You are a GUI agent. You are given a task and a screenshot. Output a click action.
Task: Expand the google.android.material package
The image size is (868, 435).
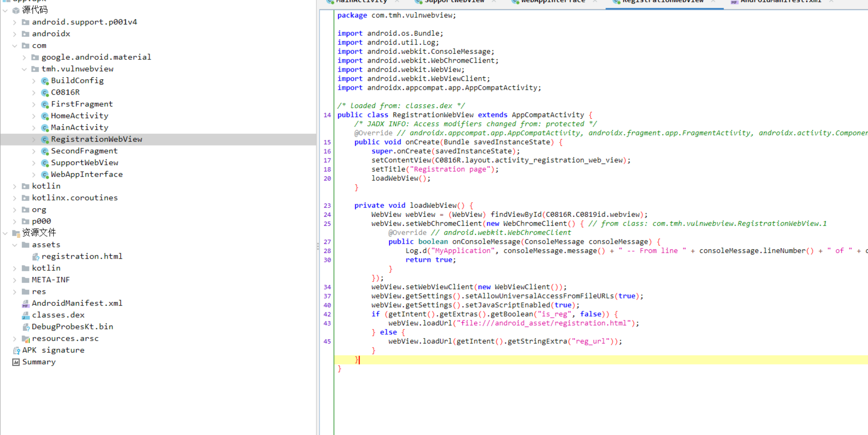[24, 58]
